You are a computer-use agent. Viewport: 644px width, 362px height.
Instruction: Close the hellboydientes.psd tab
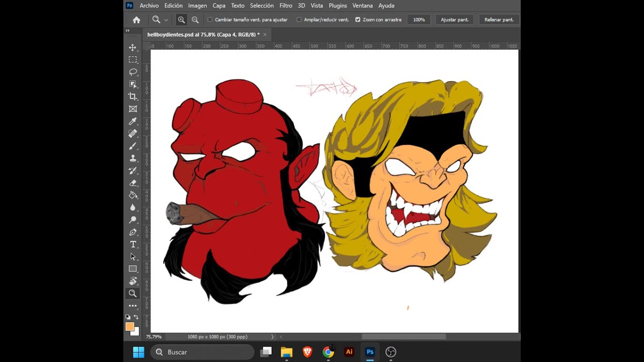(x=265, y=34)
